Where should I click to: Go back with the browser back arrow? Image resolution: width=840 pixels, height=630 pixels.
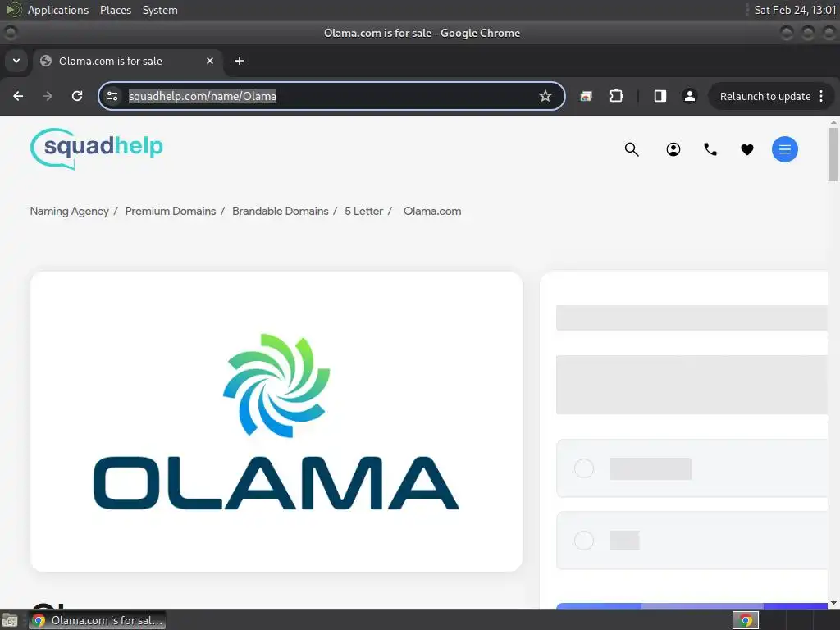(x=18, y=96)
